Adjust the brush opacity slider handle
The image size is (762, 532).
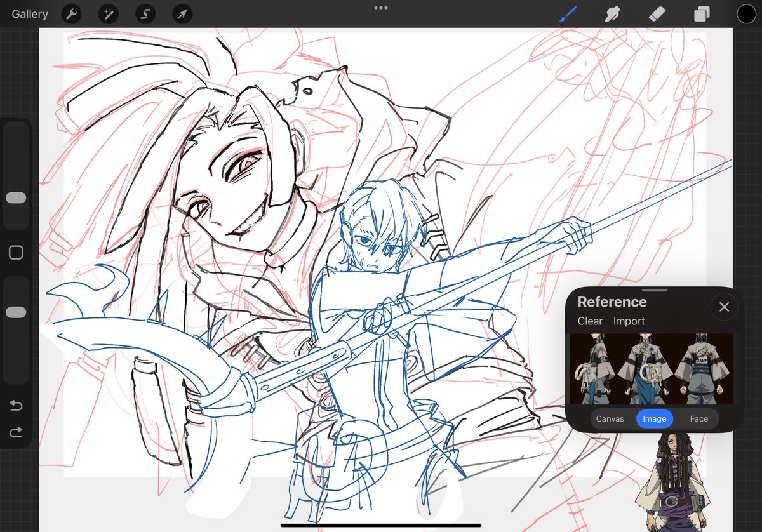(x=16, y=312)
